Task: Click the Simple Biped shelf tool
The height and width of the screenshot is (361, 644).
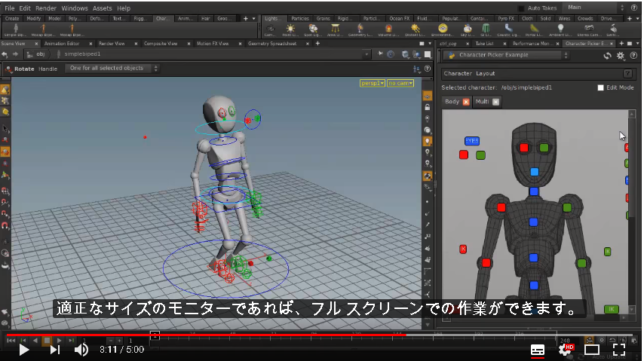Action: tap(16, 29)
